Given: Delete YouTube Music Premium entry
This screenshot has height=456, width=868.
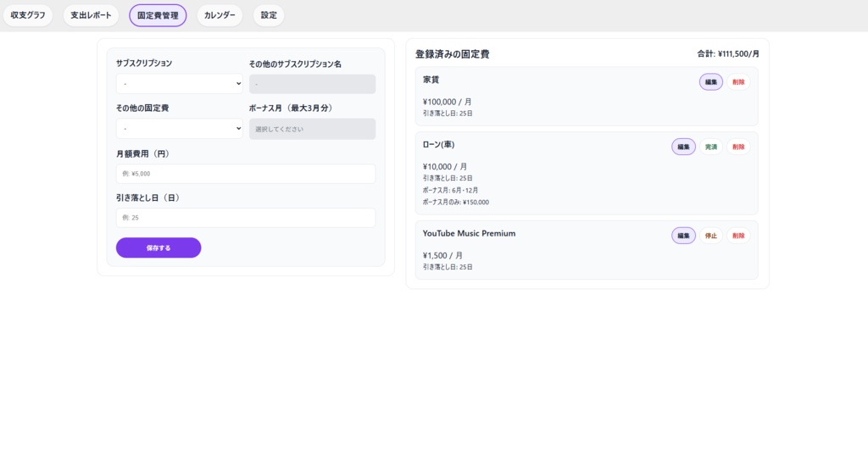Looking at the screenshot, I should click(x=738, y=236).
